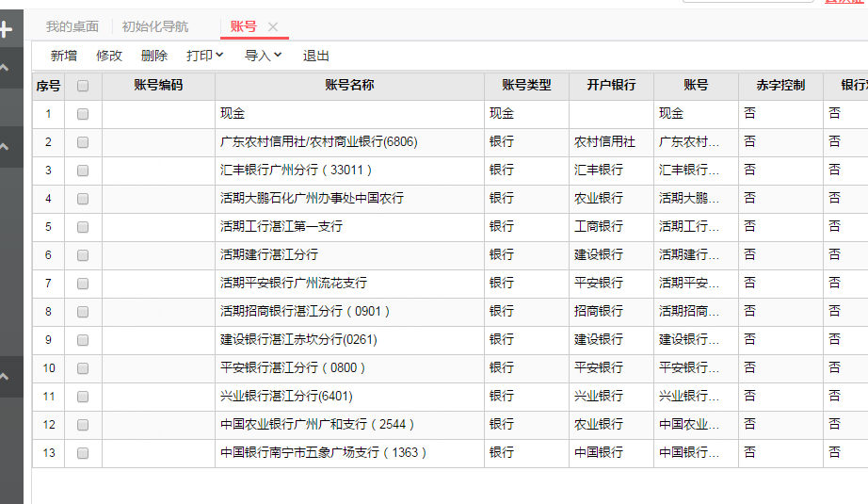
Task: Check the box for 兴业银行湛江分行 row
Action: pyautogui.click(x=83, y=397)
